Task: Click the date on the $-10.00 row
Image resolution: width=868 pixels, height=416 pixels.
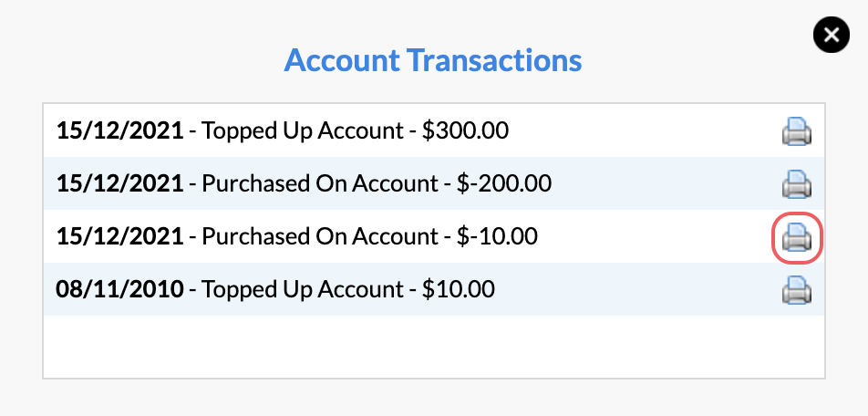Action: tap(119, 236)
